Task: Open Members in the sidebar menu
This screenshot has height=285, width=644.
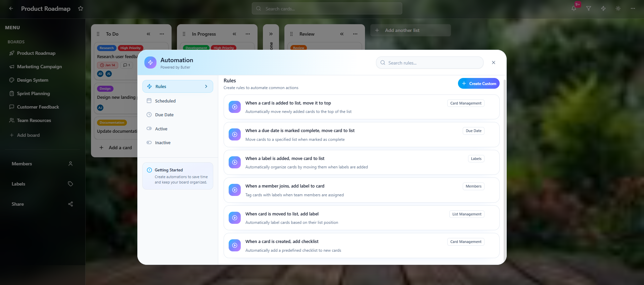Action: point(22,164)
